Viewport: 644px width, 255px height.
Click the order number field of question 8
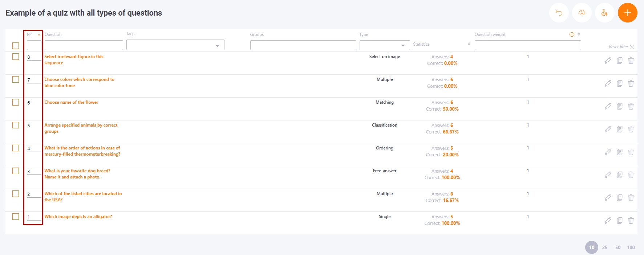pyautogui.click(x=34, y=57)
